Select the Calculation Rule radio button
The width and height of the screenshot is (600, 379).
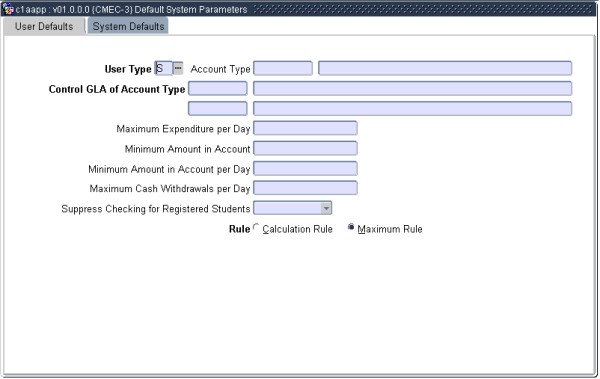(256, 227)
